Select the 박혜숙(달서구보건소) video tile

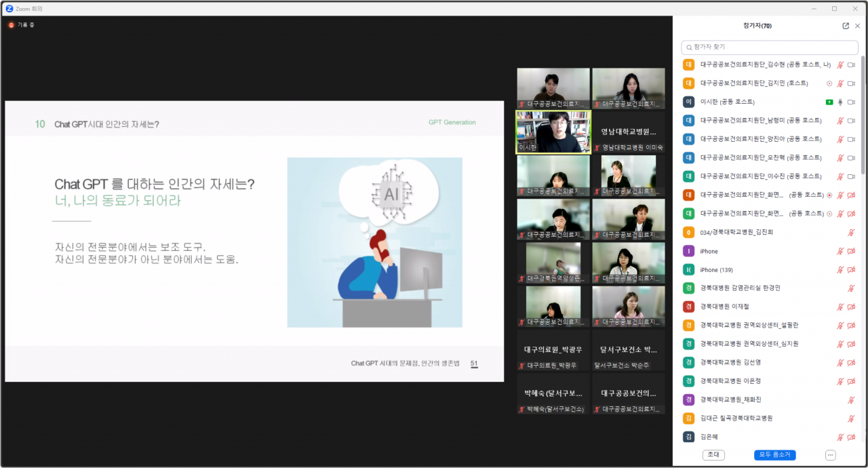click(553, 393)
